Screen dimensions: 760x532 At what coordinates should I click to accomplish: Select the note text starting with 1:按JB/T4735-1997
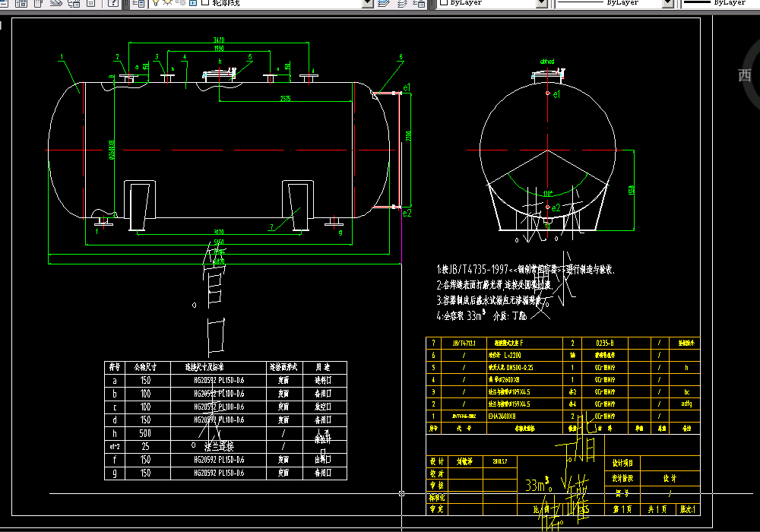click(x=526, y=270)
